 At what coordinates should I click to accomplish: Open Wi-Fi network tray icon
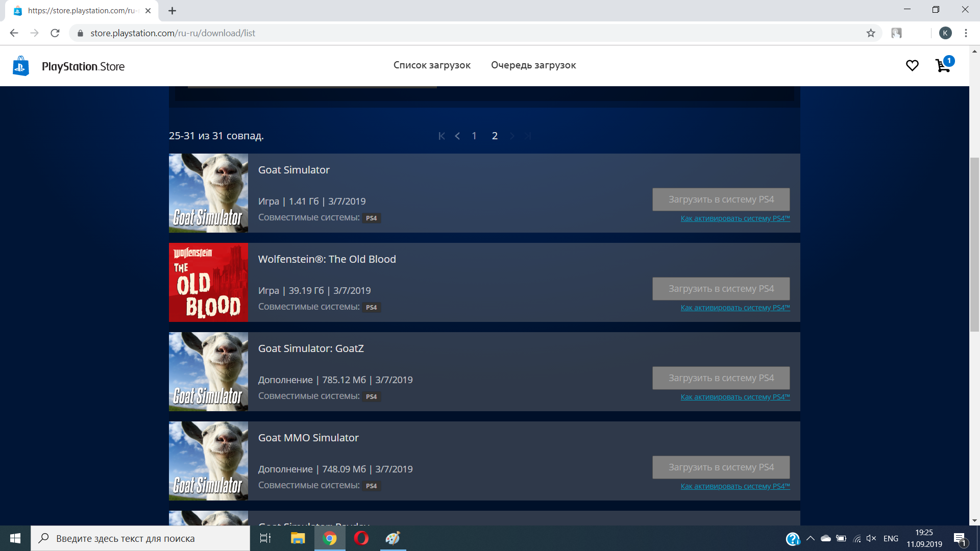coord(857,538)
